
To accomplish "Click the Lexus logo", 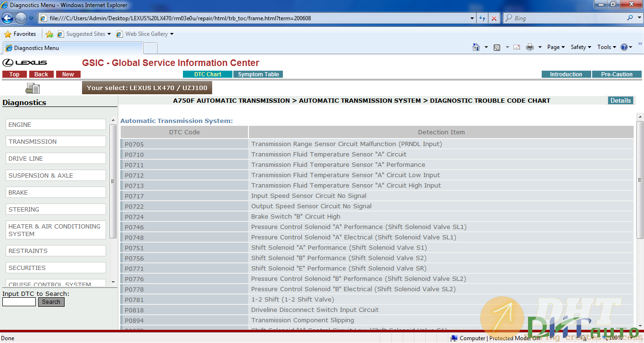I will coord(25,63).
